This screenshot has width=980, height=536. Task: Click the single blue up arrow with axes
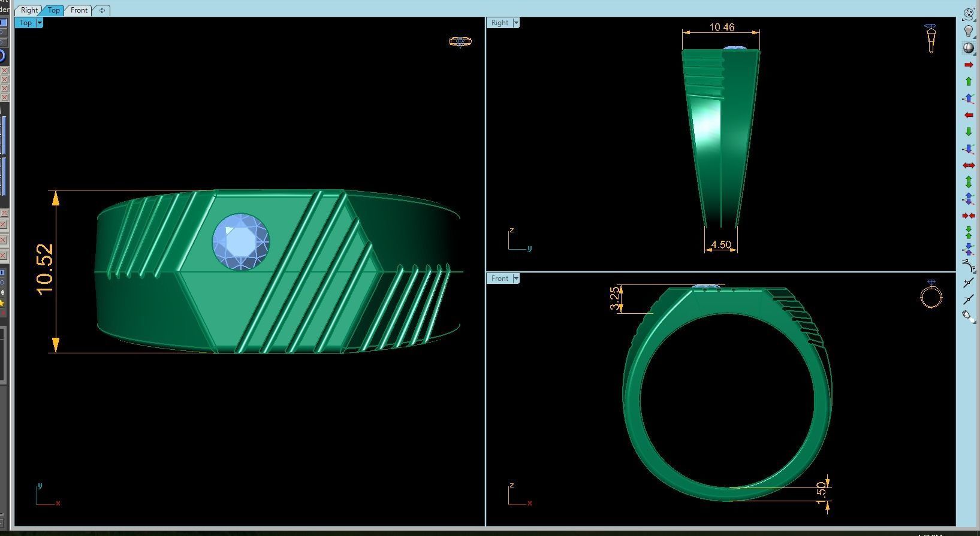[x=969, y=98]
